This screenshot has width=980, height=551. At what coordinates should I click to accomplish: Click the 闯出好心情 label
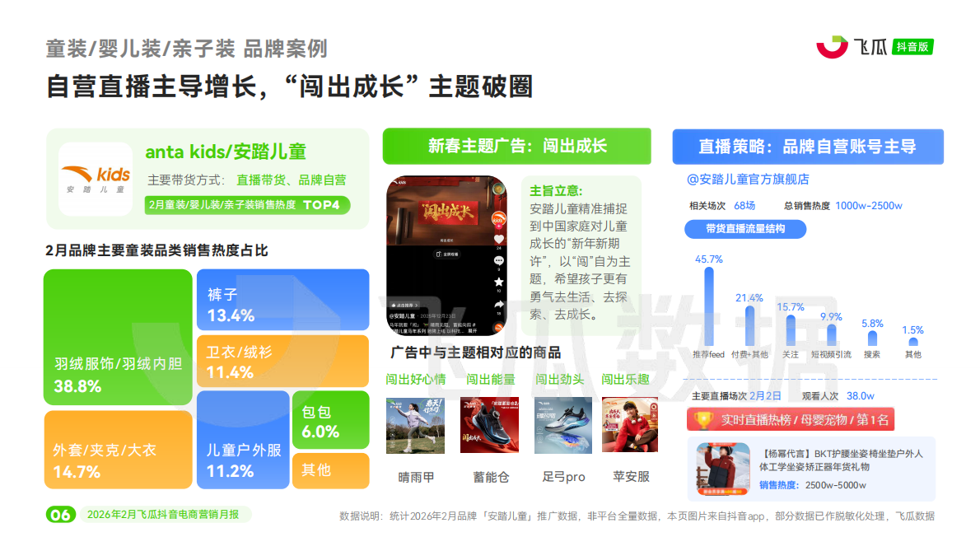(416, 379)
